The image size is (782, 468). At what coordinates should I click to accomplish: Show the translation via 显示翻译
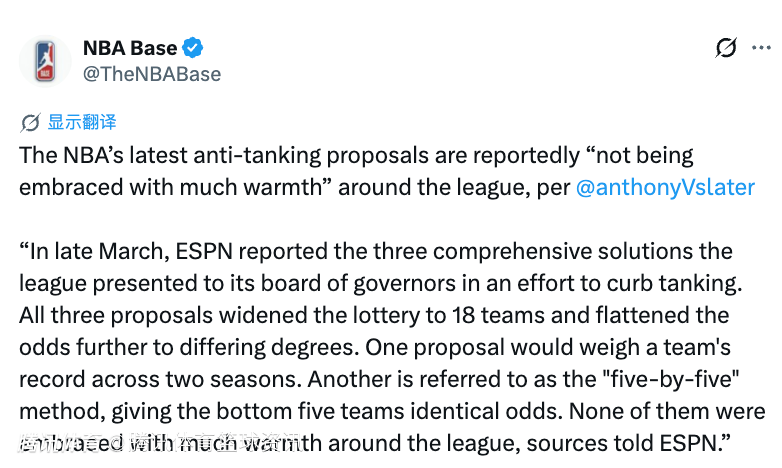click(x=82, y=122)
